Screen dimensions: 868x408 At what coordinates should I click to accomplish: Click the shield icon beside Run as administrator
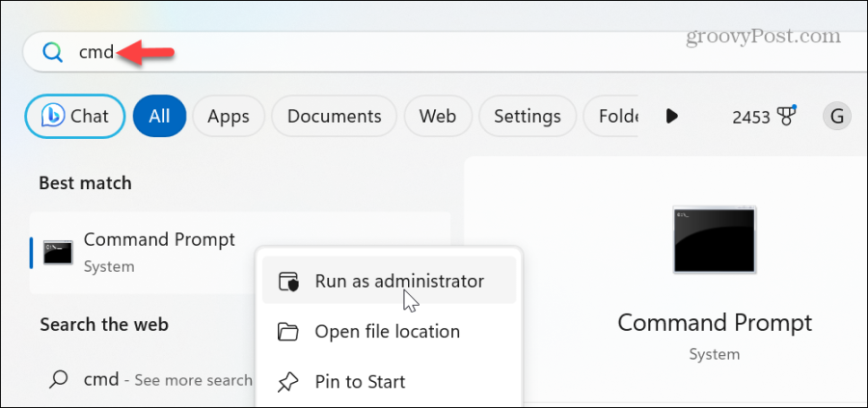[288, 282]
